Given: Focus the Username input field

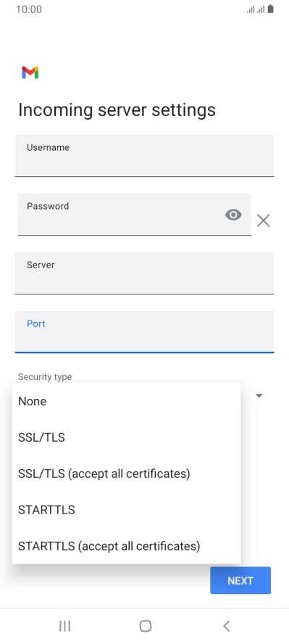Looking at the screenshot, I should tap(144, 156).
